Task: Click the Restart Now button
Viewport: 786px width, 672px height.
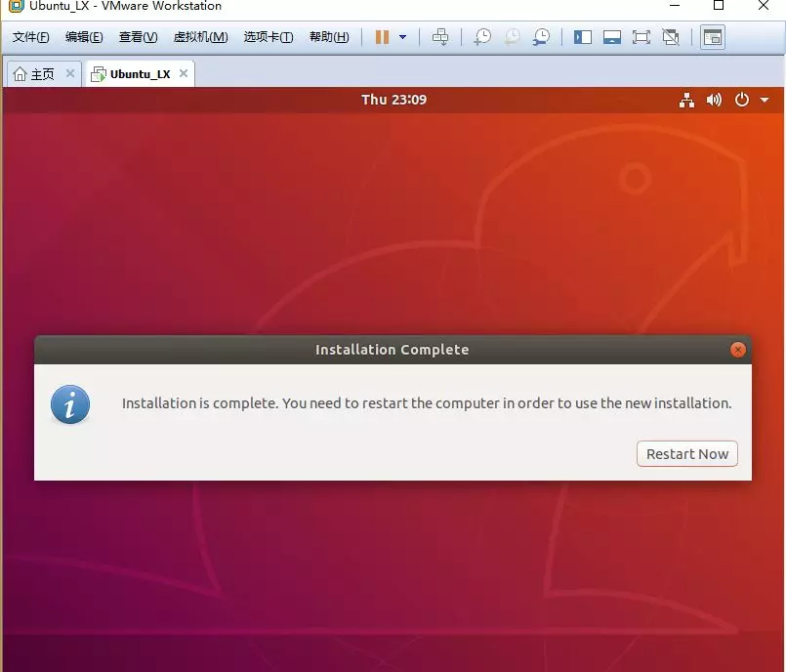Action: (x=686, y=454)
